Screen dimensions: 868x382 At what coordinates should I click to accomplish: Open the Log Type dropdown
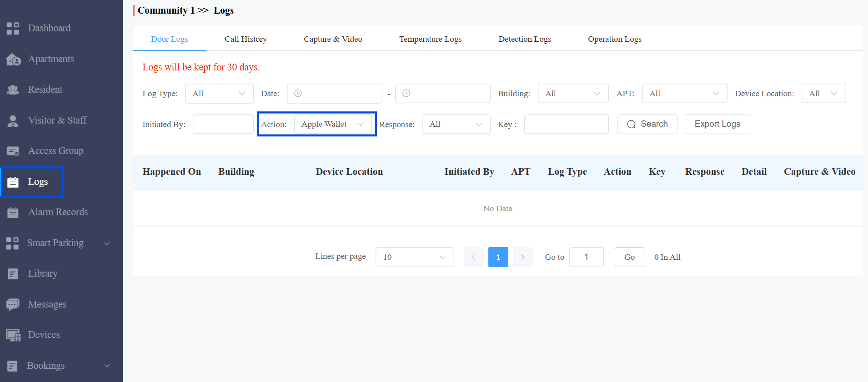pyautogui.click(x=219, y=94)
